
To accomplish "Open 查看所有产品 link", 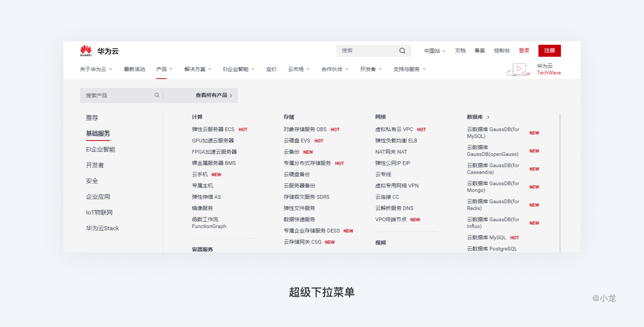I will (213, 95).
